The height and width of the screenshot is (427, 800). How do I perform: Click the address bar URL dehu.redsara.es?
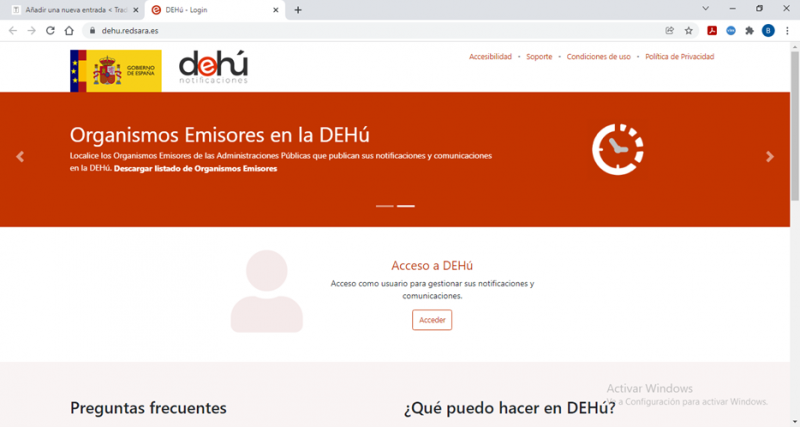point(130,31)
